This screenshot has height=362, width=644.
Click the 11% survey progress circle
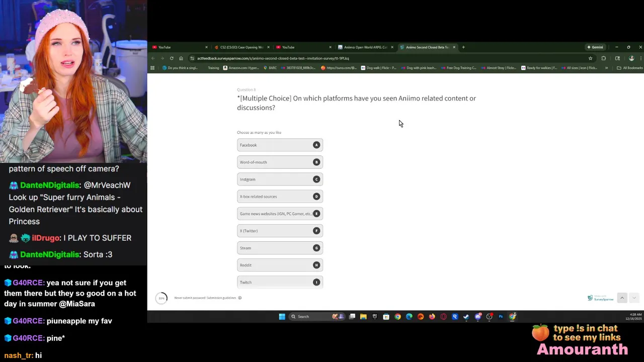click(x=162, y=298)
